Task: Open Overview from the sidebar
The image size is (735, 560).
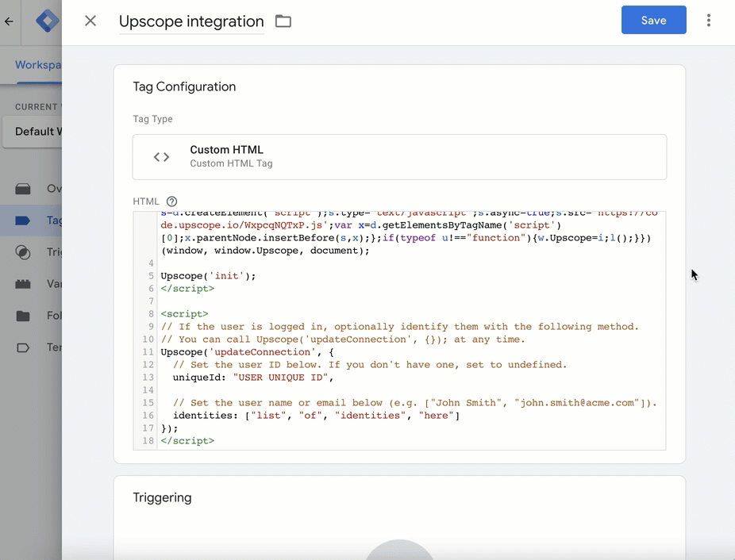Action: 24,189
